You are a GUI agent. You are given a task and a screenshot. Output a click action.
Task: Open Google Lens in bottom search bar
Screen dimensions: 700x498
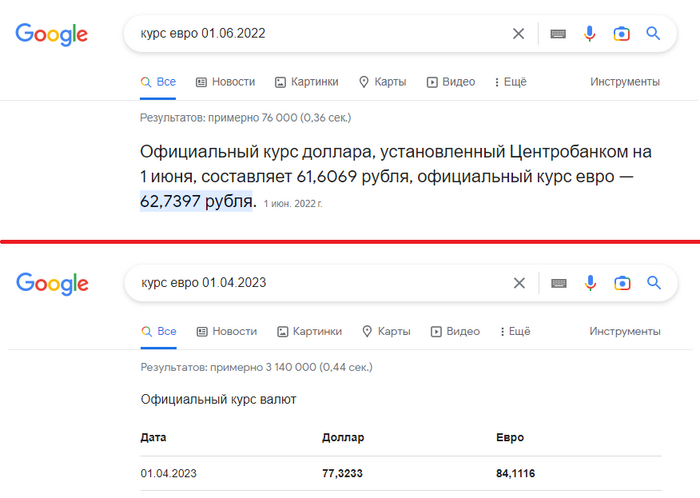[x=621, y=283]
